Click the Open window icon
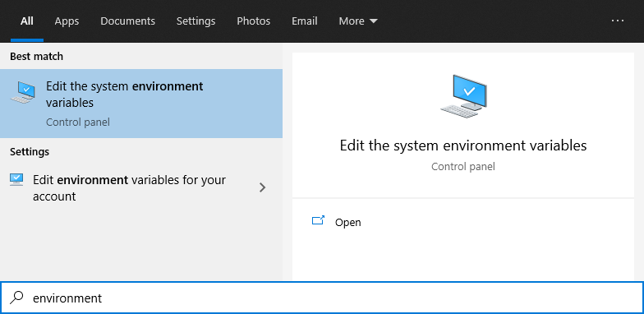The image size is (644, 314). [x=319, y=220]
